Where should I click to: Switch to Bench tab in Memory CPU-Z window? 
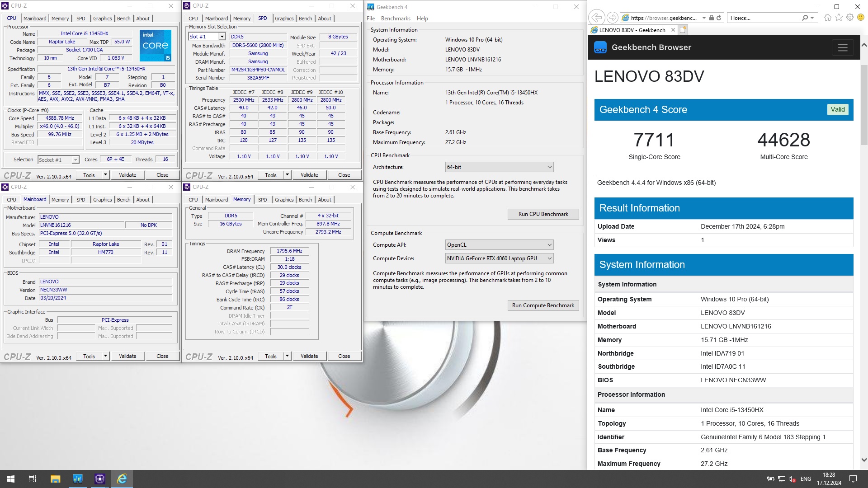305,200
